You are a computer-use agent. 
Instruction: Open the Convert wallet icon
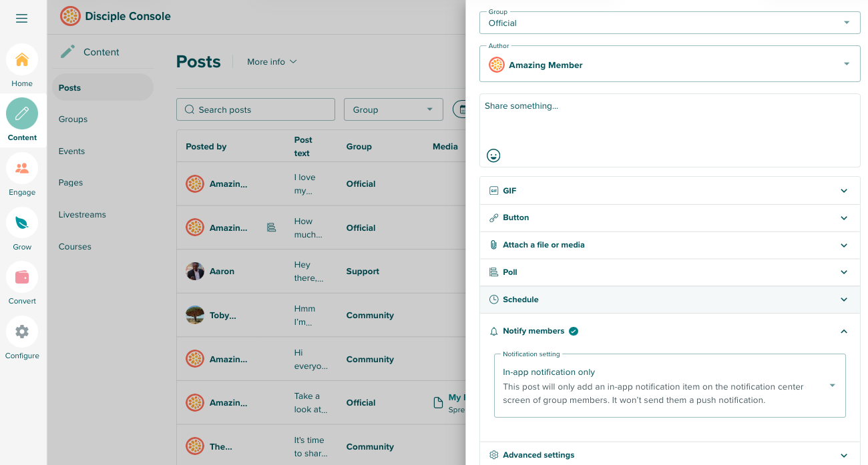pyautogui.click(x=22, y=277)
